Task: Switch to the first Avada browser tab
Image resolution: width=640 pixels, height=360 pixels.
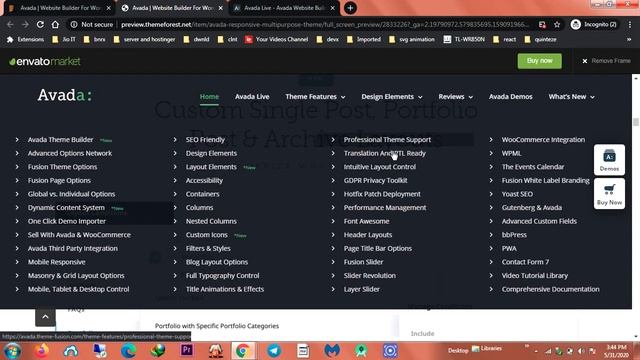Action: click(x=60, y=8)
